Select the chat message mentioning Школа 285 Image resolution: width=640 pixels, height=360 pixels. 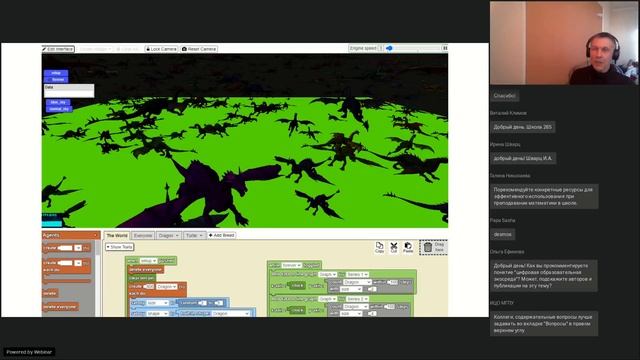tap(522, 127)
